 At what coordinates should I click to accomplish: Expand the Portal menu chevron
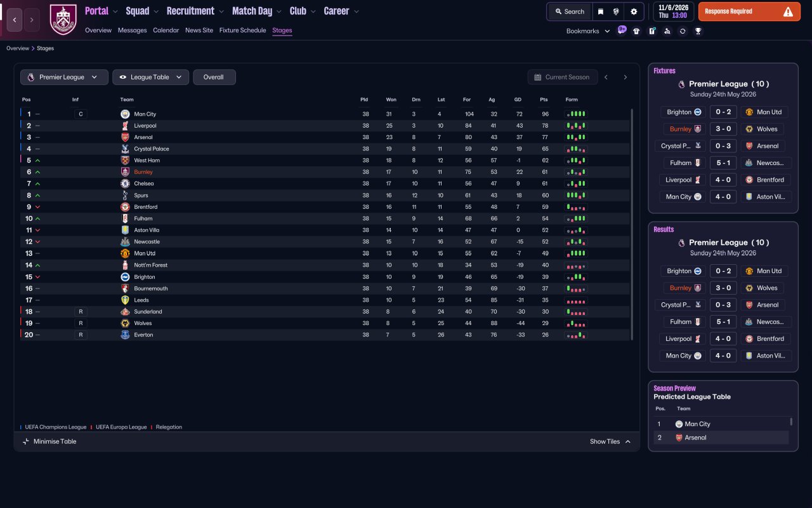(115, 11)
